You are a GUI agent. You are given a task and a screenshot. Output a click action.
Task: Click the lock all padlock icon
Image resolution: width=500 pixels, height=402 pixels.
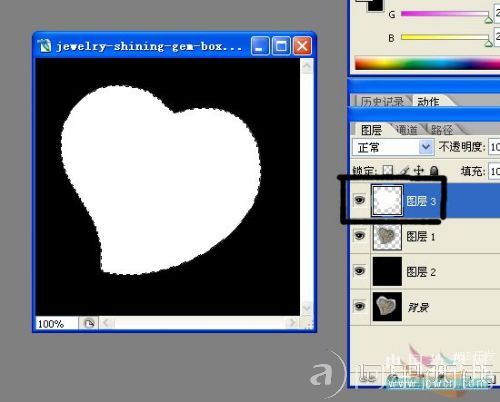click(434, 171)
